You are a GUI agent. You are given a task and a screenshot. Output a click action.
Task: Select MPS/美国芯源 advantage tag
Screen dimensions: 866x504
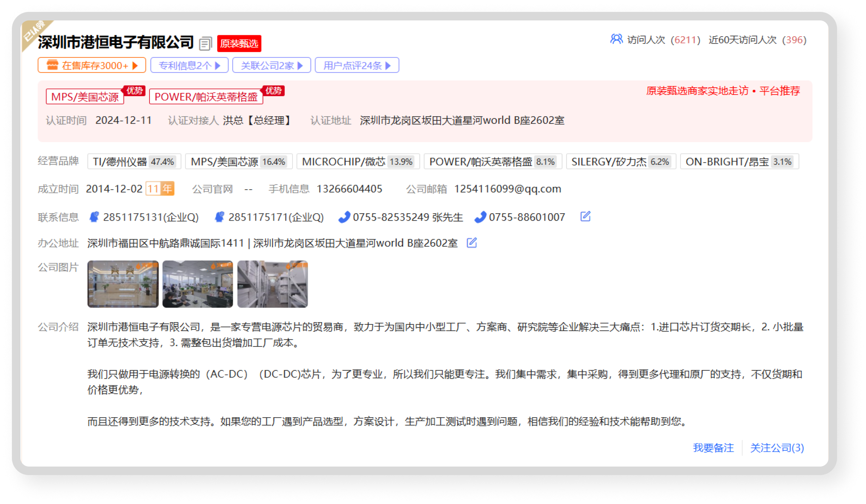85,97
